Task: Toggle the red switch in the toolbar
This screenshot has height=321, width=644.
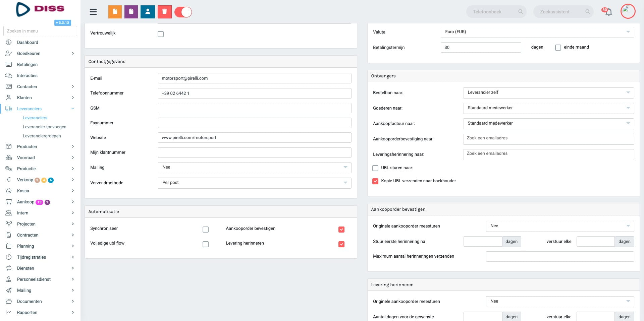Action: pos(183,12)
